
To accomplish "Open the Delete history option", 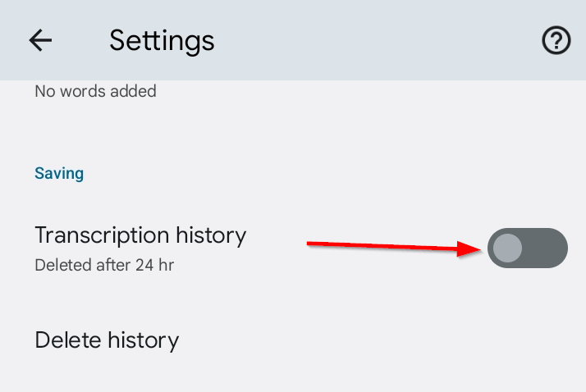I will pyautogui.click(x=107, y=340).
